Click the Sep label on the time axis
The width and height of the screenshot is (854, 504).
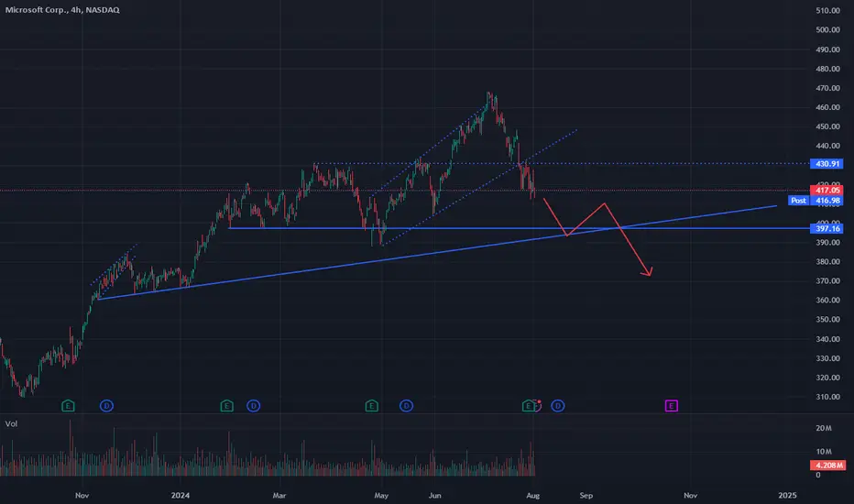(586, 495)
